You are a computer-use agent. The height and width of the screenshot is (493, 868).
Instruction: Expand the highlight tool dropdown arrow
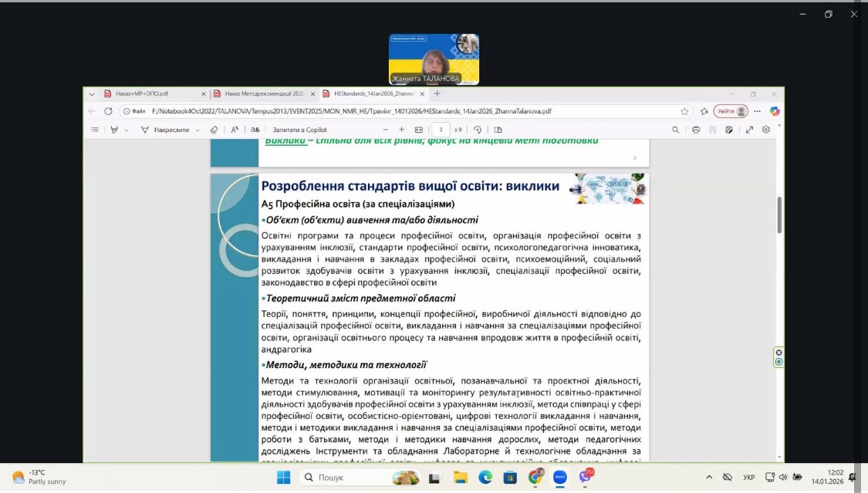click(127, 130)
